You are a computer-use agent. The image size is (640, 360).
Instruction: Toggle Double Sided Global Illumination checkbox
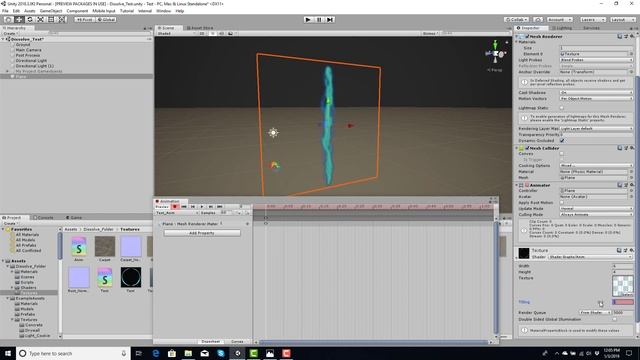pos(615,319)
